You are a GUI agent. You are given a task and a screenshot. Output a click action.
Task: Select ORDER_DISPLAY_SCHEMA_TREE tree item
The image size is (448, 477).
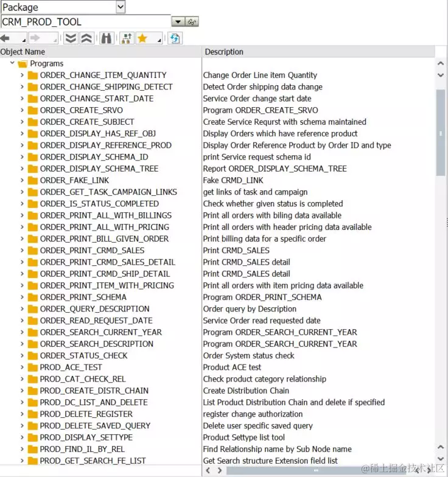[99, 169]
